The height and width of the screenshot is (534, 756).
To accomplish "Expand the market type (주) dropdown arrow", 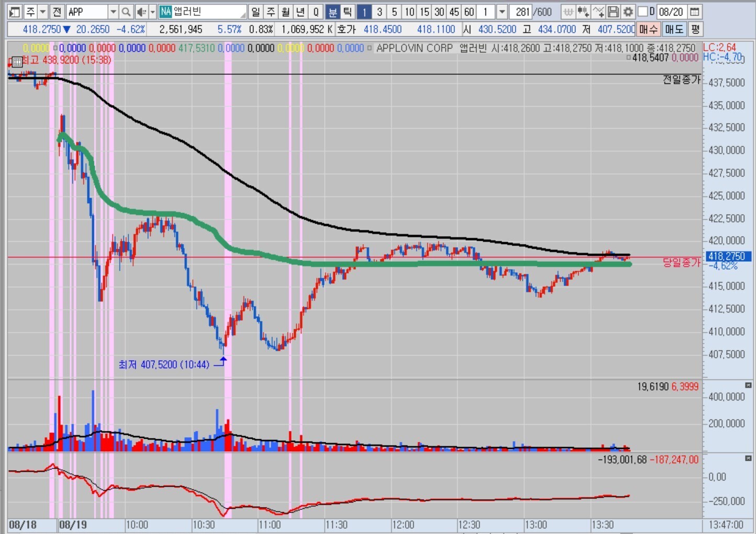I will (43, 12).
